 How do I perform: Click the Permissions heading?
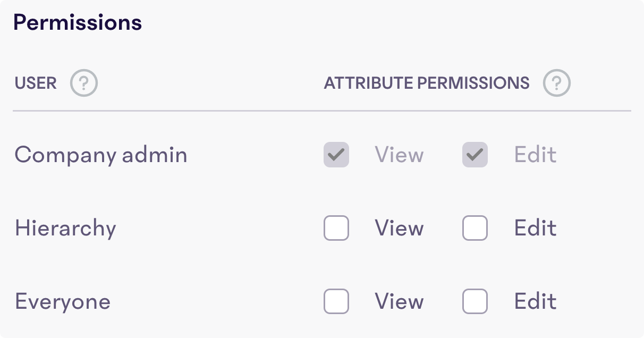78,22
